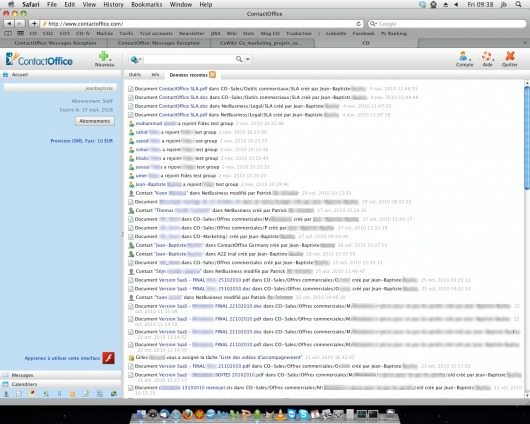530x424 pixels.
Task: Click the magnifier icon in the ContactOffice search box
Action: coord(239,59)
